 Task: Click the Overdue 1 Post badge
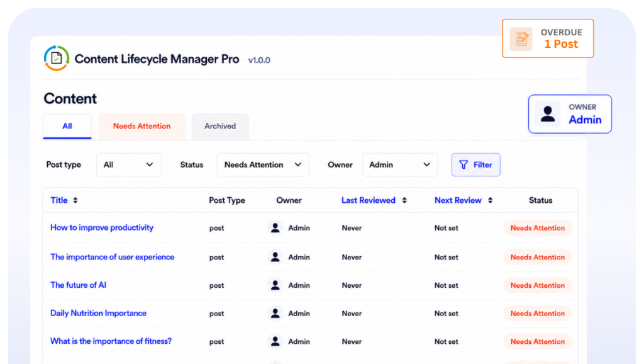[x=548, y=38]
